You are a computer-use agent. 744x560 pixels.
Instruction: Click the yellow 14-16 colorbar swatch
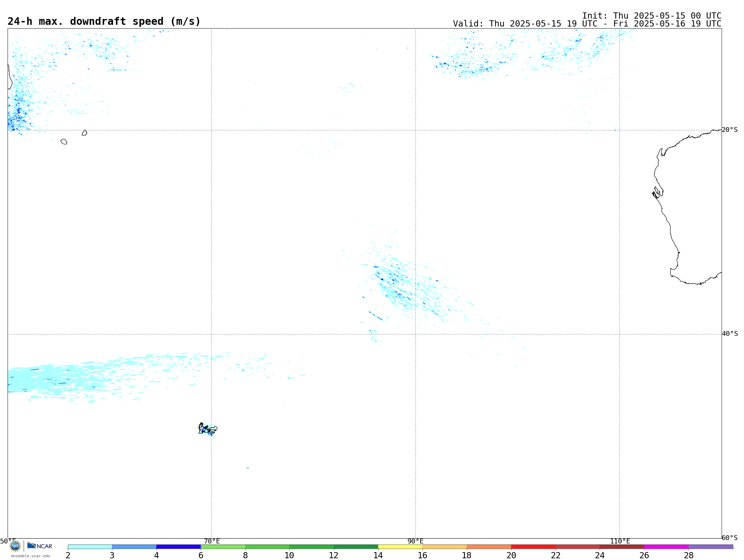[x=400, y=547]
